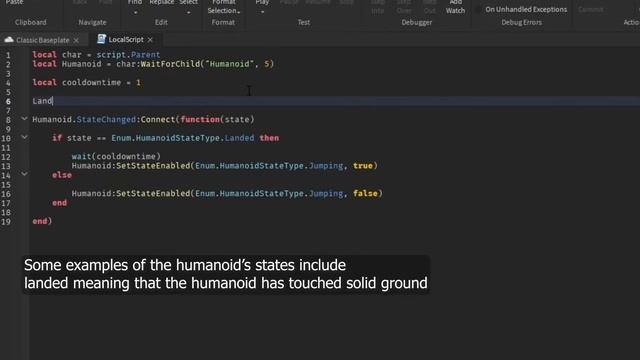Viewport: 640px width, 360px height.
Task: Click the Add Watch button
Action: (x=455, y=7)
